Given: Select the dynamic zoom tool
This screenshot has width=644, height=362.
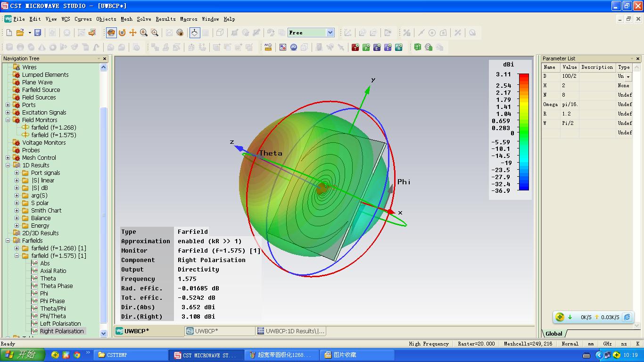Looking at the screenshot, I should coord(144,33).
